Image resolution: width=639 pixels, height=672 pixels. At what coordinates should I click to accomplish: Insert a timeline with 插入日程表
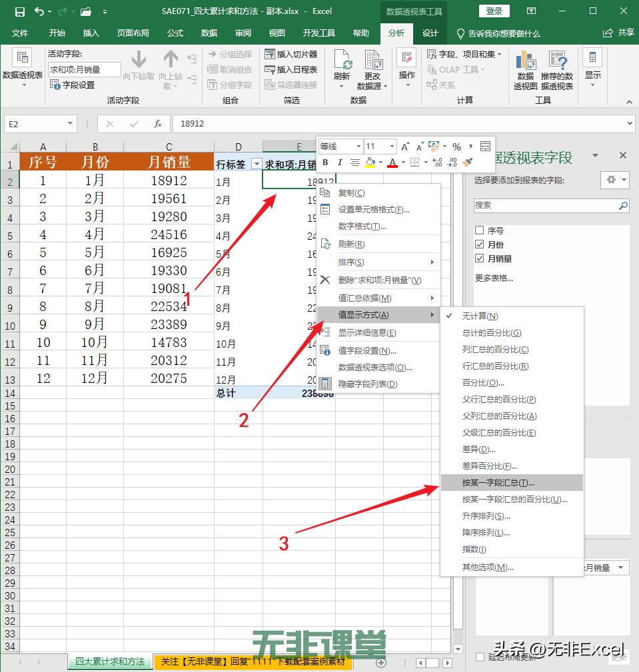click(291, 69)
